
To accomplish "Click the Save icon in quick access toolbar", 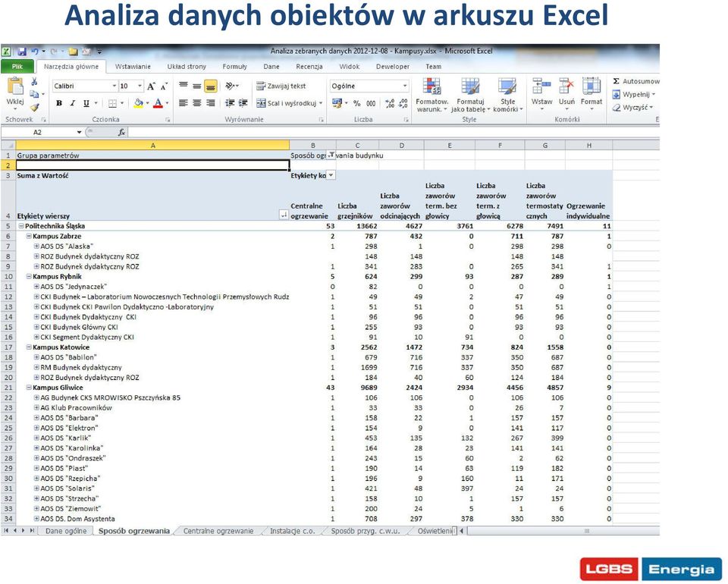I will point(21,52).
